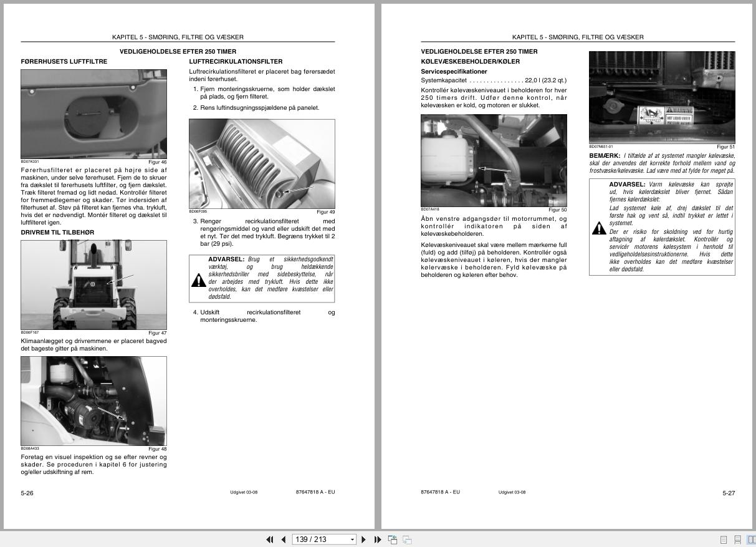The width and height of the screenshot is (756, 547).
Task: Return to the previous view with the history icon
Action: (393, 539)
